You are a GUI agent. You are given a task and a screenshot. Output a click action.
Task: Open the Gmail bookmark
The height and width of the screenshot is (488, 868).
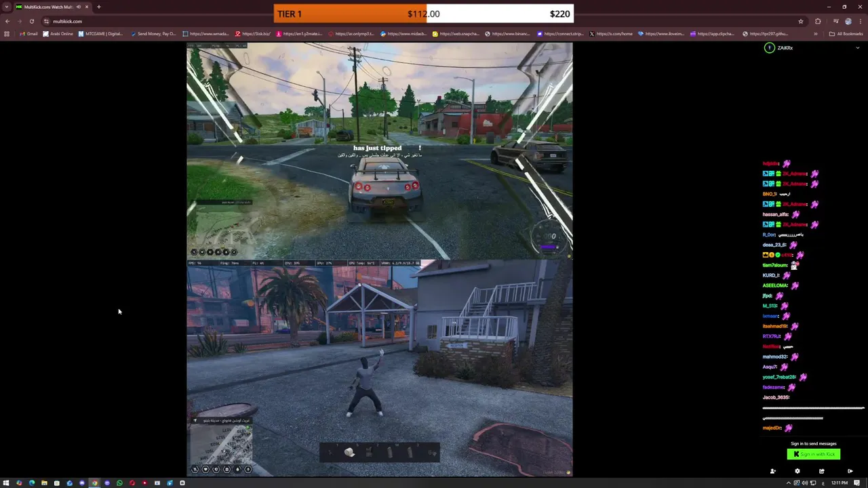[x=28, y=34]
